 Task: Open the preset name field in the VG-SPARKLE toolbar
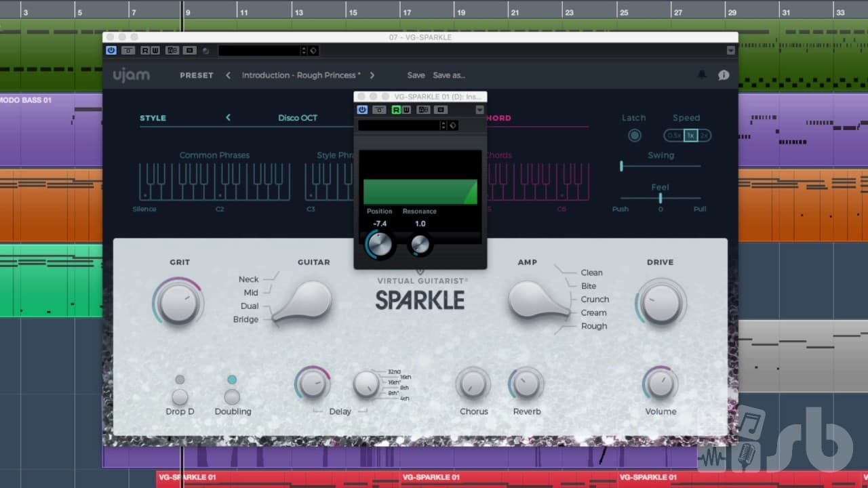259,51
